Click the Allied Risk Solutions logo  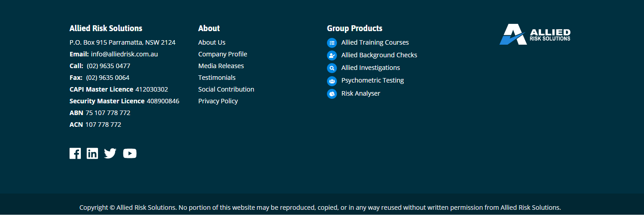coord(535,34)
